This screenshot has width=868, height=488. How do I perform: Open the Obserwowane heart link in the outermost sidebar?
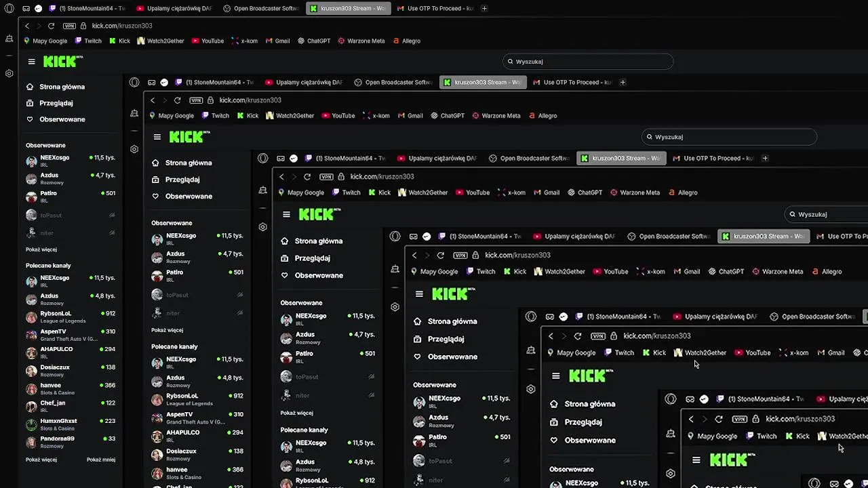56,119
